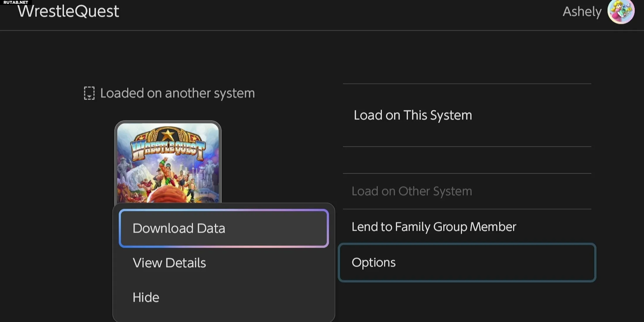Select Lend to Family Group Member
Screen dimensions: 644x322
pyautogui.click(x=467, y=227)
